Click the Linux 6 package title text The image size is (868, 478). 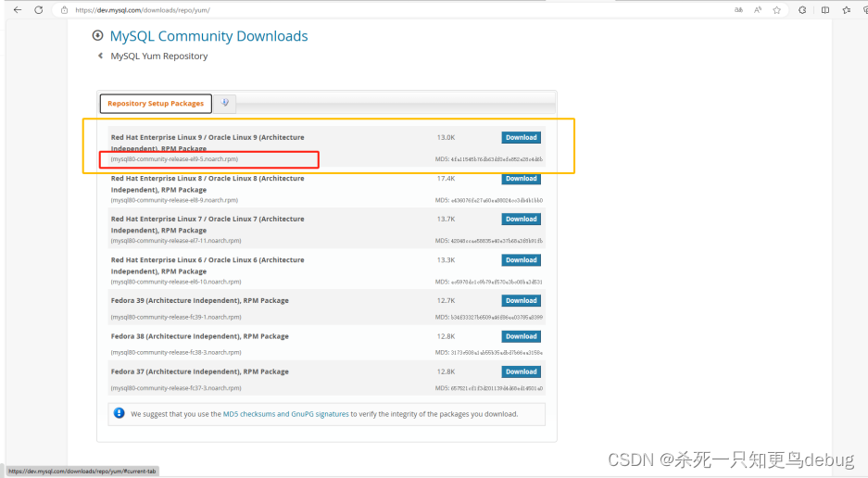tap(208, 265)
